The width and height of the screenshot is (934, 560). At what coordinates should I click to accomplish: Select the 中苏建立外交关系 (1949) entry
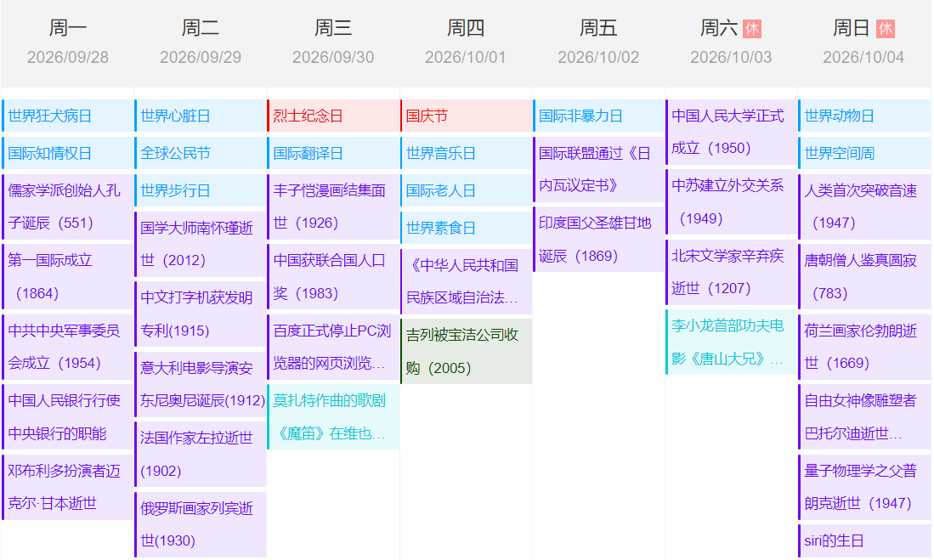coord(731,201)
